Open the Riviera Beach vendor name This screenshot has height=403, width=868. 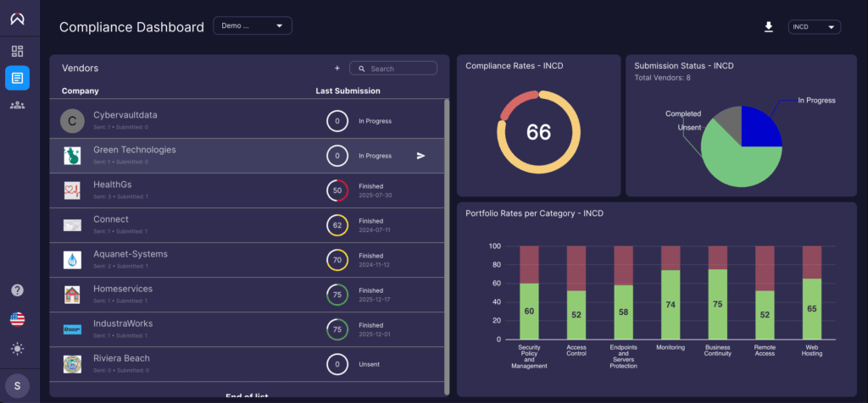click(x=121, y=358)
